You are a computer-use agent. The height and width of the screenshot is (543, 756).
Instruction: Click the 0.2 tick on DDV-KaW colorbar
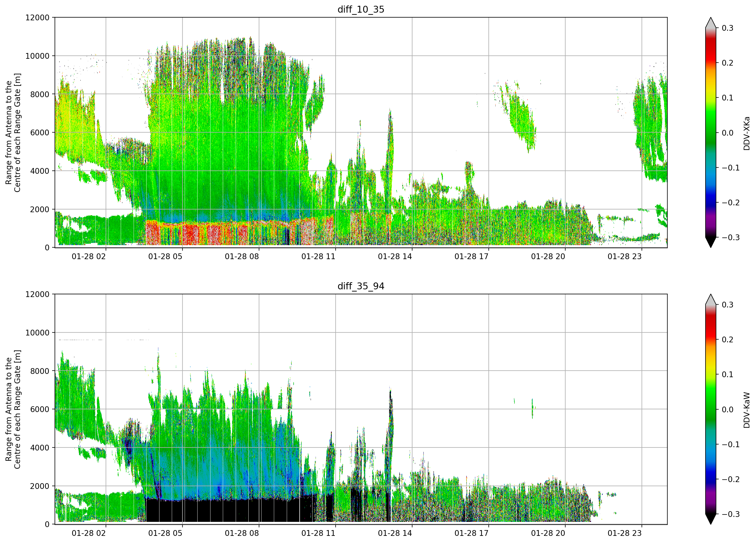pos(727,340)
